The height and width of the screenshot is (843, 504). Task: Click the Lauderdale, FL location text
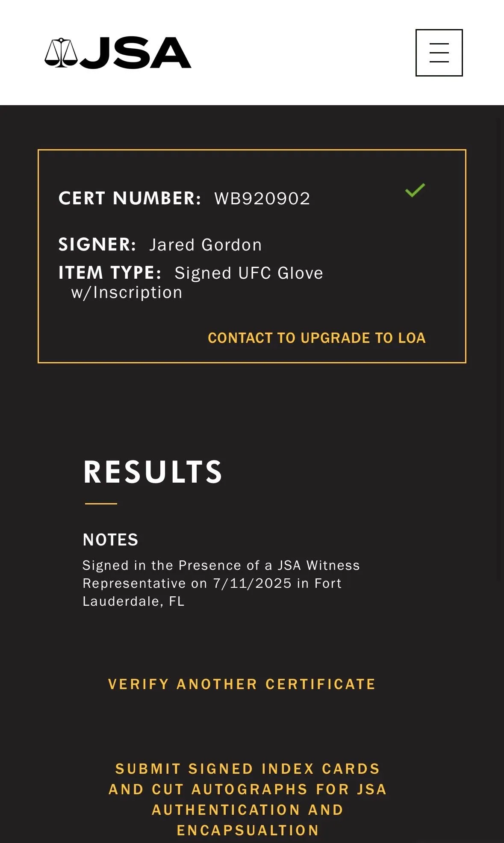click(x=133, y=601)
